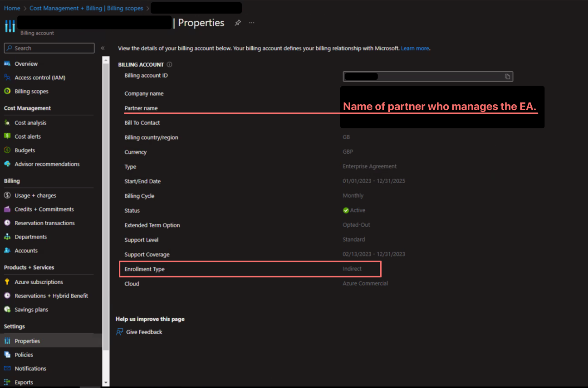This screenshot has height=388, width=588.
Task: Open Reservation transactions
Action: coord(44,223)
